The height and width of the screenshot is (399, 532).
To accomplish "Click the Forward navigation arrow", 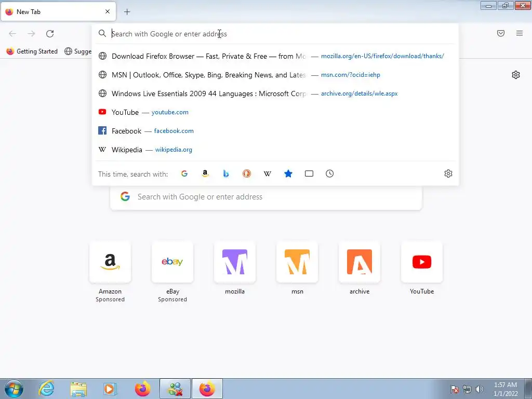I will [31, 34].
